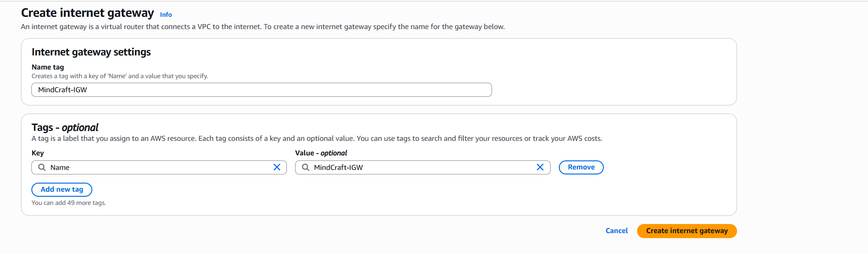Focus the Name tag text input
Viewport: 868px width, 254px height.
point(261,90)
